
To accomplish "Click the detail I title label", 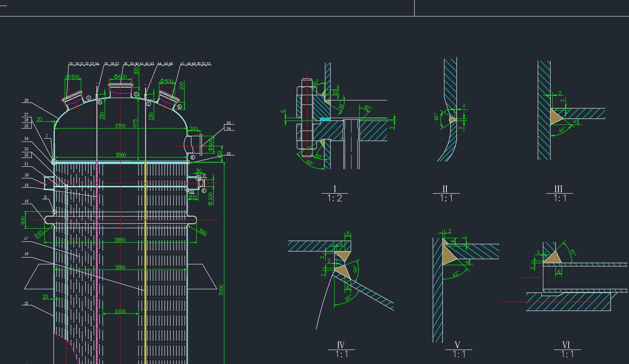I will (335, 189).
